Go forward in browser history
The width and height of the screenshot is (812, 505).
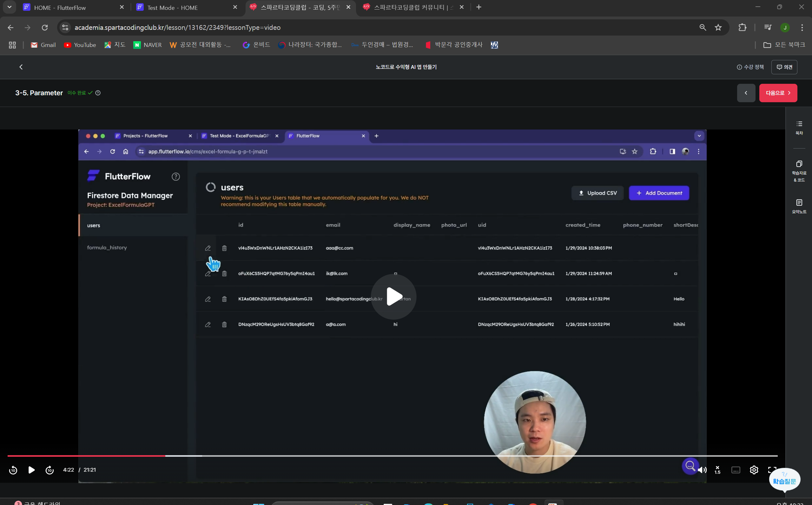coord(28,27)
